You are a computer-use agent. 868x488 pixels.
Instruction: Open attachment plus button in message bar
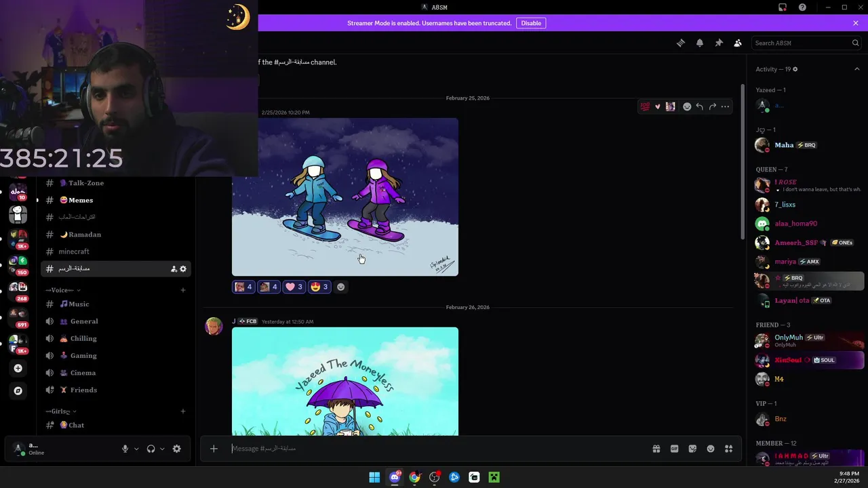214,449
